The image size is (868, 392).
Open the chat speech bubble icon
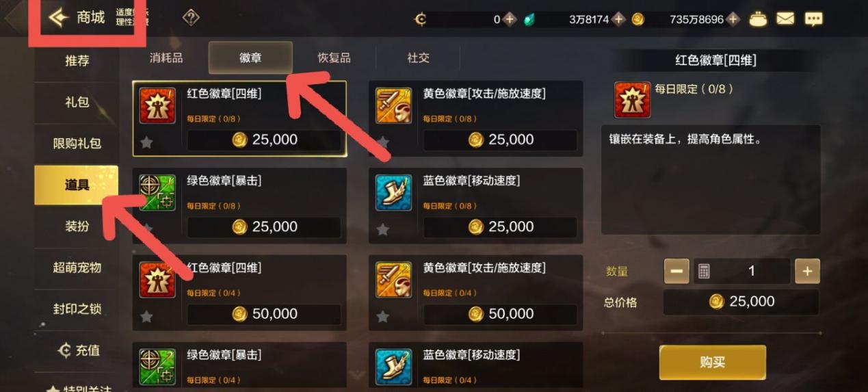tap(813, 19)
